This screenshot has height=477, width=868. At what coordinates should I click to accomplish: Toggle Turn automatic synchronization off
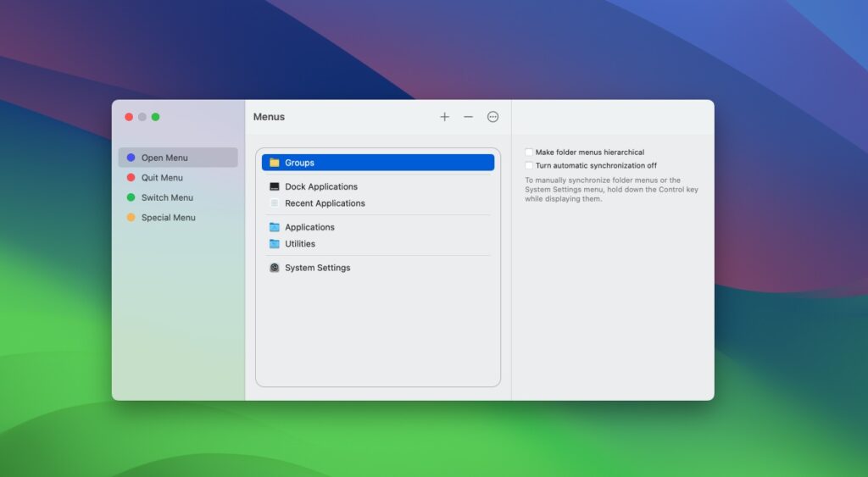coord(529,165)
